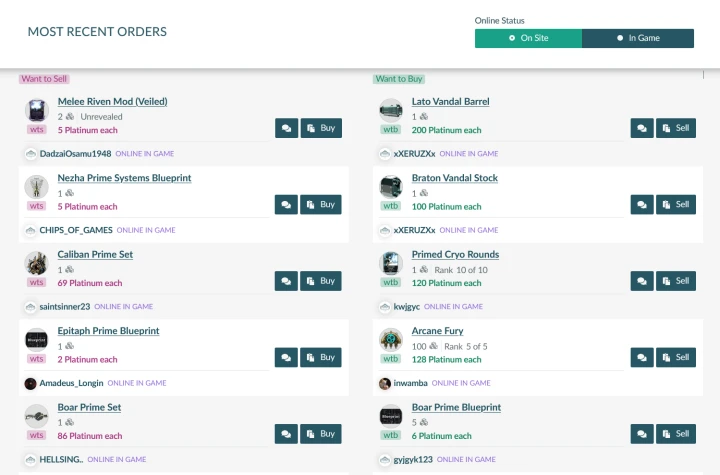Click chat icon for Lato Vandal Barrel
The height and width of the screenshot is (475, 720).
(641, 128)
